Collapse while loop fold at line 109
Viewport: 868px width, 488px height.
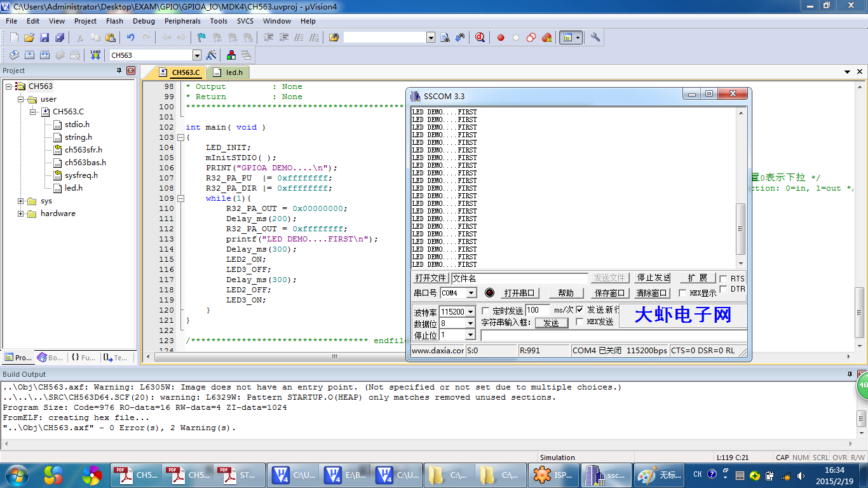pos(180,198)
